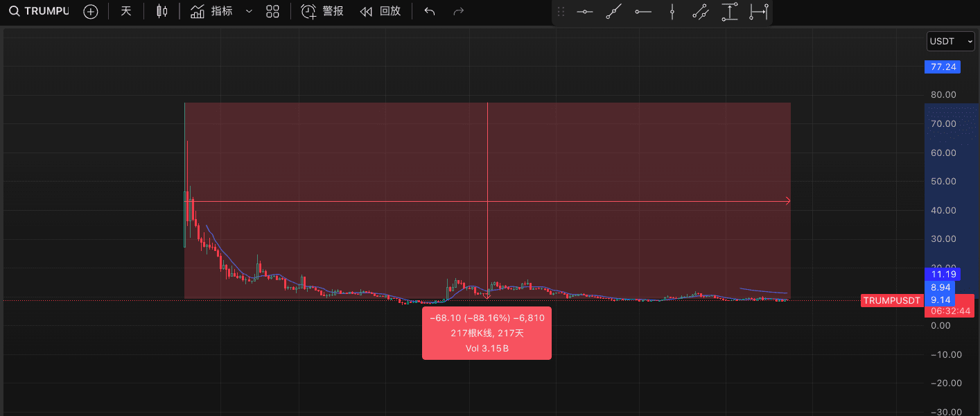Change the candlestick chart style
This screenshot has width=980, height=416.
point(162,11)
